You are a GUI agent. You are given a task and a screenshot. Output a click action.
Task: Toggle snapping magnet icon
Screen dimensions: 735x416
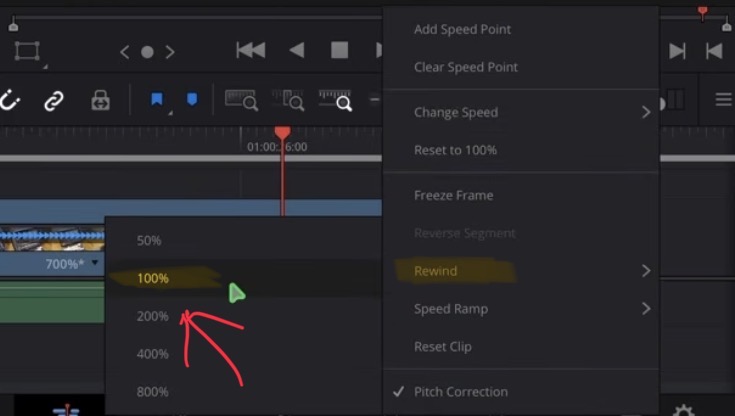pyautogui.click(x=9, y=100)
